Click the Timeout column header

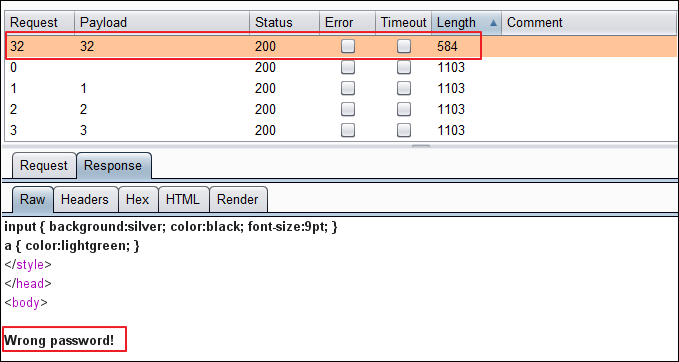pos(404,23)
